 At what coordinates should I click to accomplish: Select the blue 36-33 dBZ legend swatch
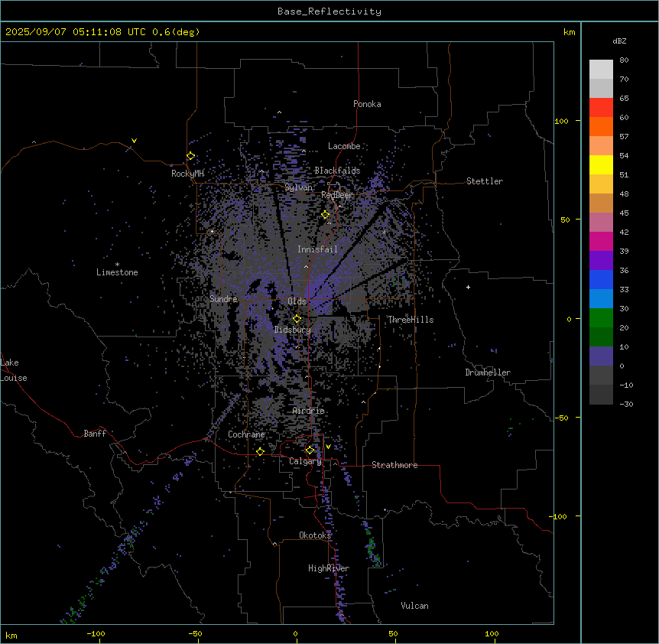[601, 279]
